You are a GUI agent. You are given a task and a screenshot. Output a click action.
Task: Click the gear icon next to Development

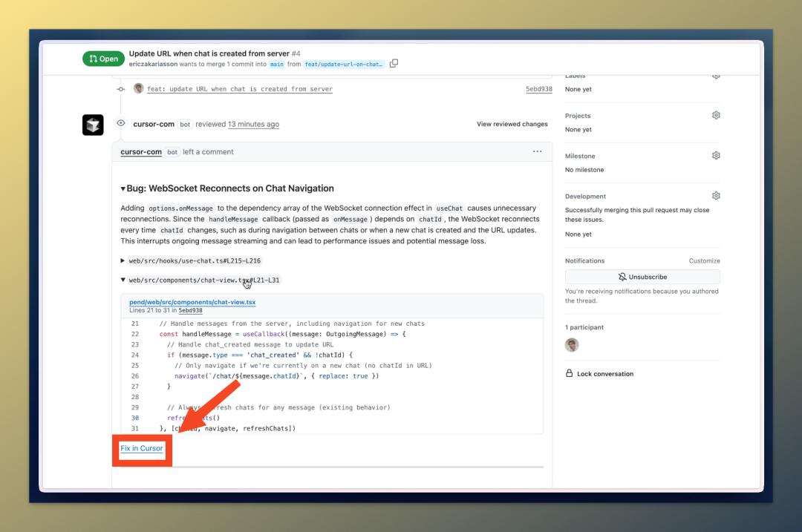[716, 196]
